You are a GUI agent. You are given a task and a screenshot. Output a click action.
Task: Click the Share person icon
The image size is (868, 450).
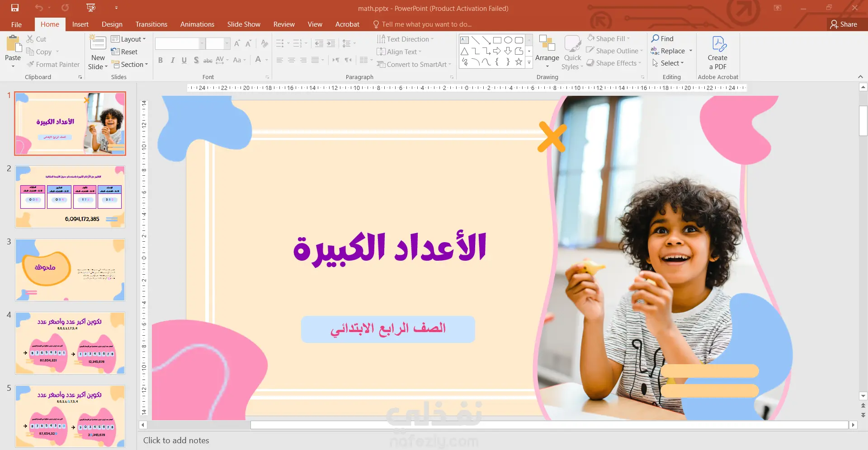(834, 24)
